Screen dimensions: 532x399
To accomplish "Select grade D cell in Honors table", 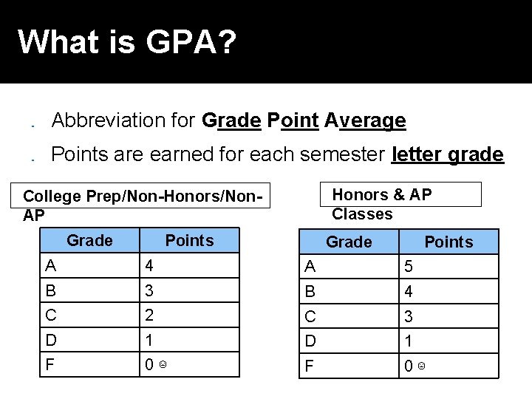I will coord(349,341).
